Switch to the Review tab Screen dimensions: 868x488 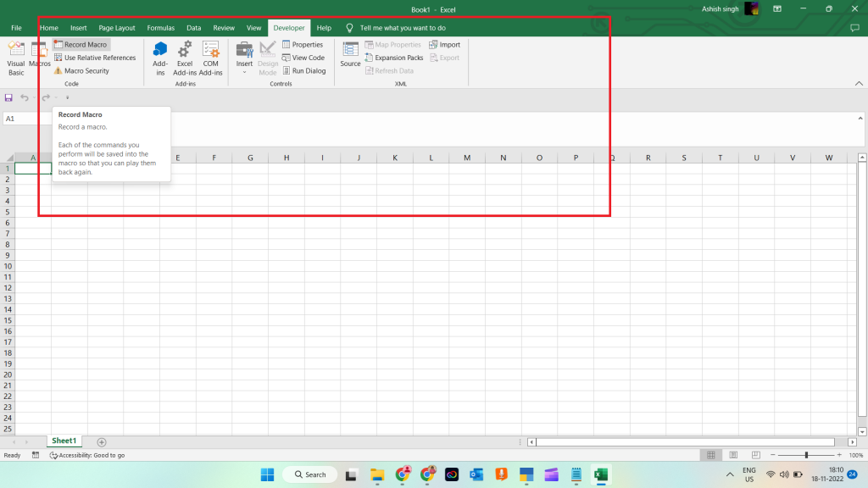(224, 28)
